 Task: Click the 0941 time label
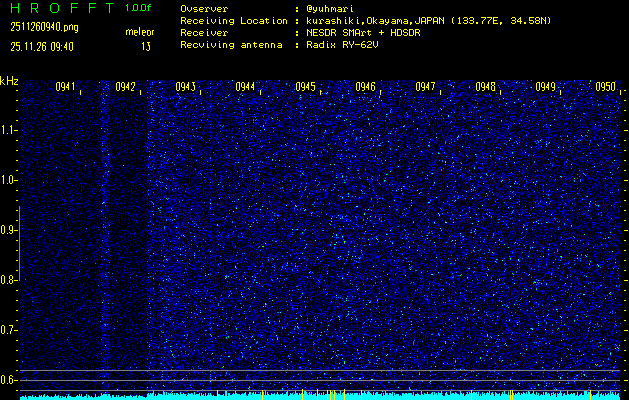pos(65,87)
